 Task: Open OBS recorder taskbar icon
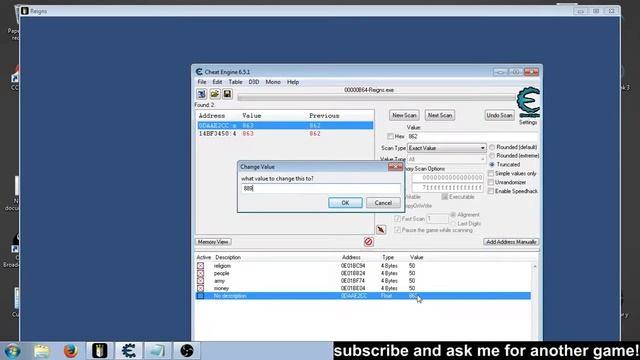[x=187, y=351]
